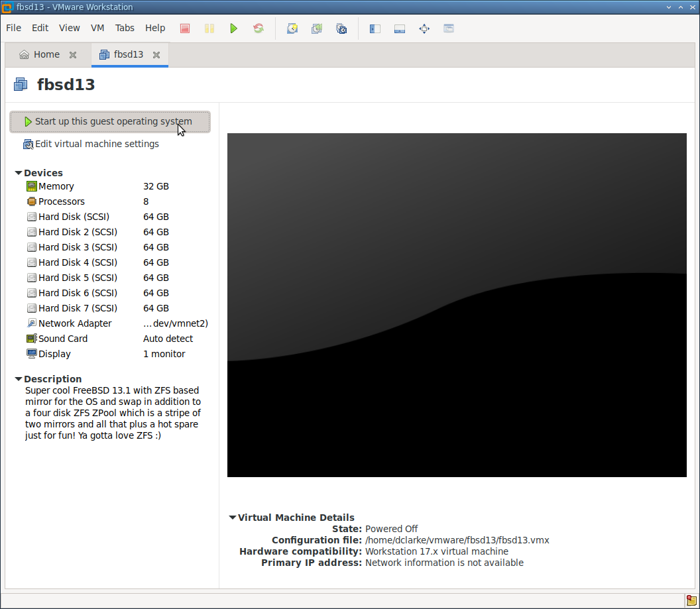Switch to the Home tab
The image size is (700, 609).
[x=46, y=54]
